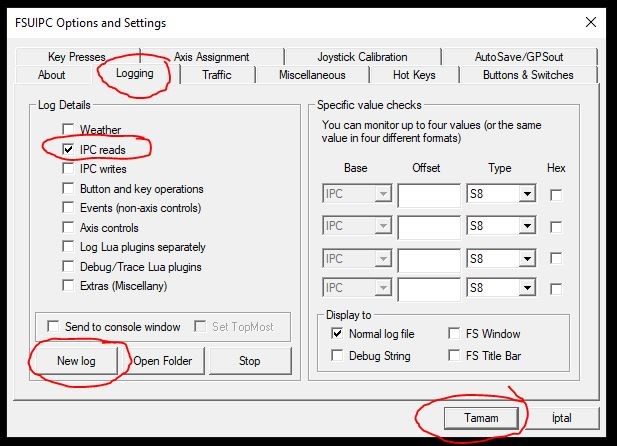Enable FS Window display option

(454, 333)
